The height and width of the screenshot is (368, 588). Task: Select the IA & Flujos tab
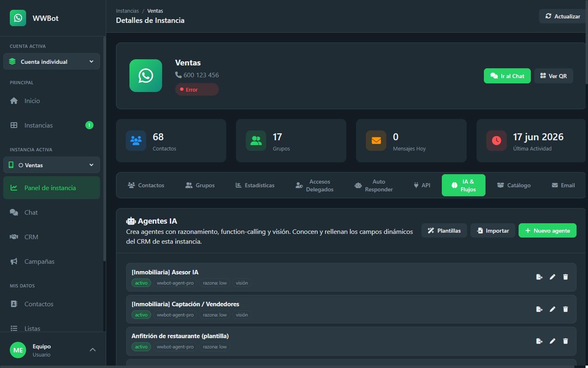(x=463, y=185)
